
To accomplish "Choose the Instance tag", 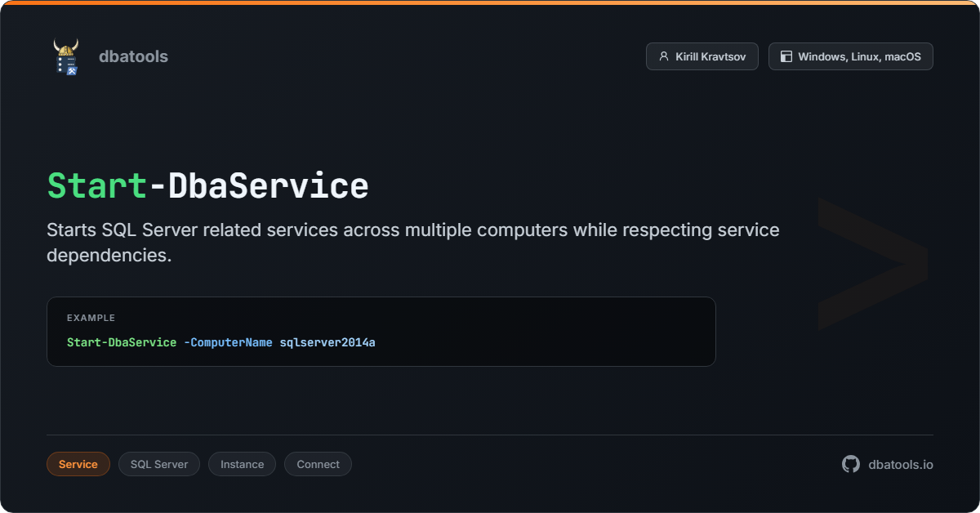I will point(242,464).
